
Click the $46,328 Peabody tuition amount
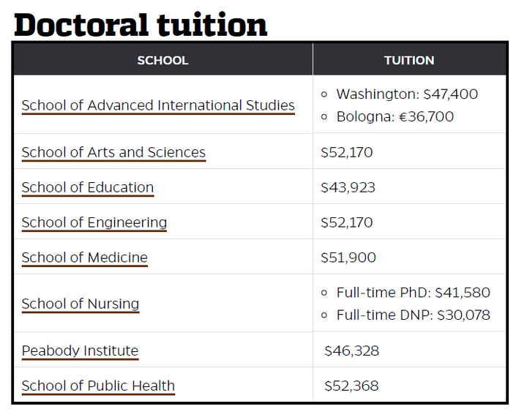pos(351,350)
